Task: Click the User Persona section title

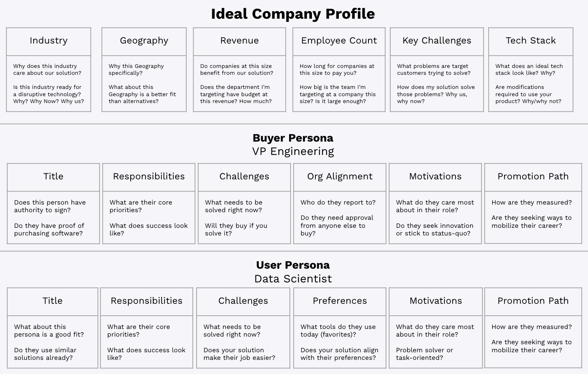Action: pos(293,265)
